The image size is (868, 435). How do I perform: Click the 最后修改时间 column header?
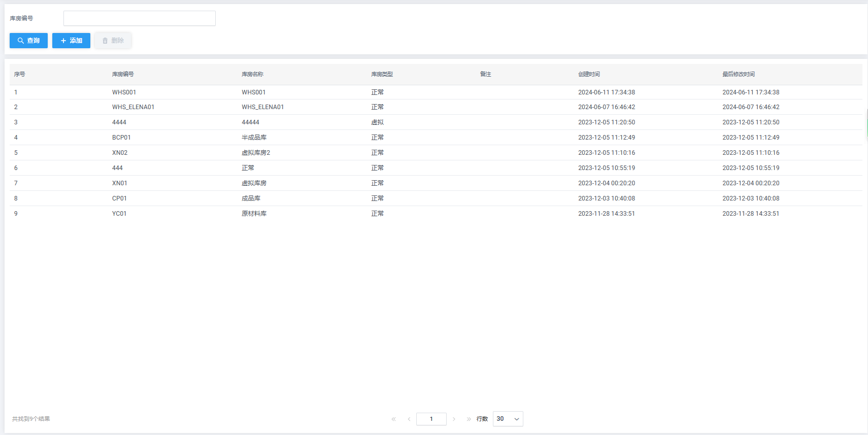(x=738, y=74)
